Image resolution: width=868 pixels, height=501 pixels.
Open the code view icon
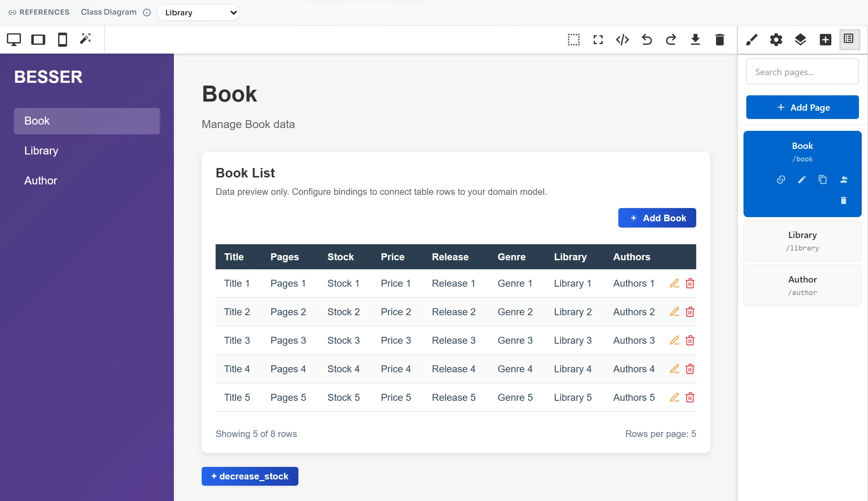tap(622, 40)
